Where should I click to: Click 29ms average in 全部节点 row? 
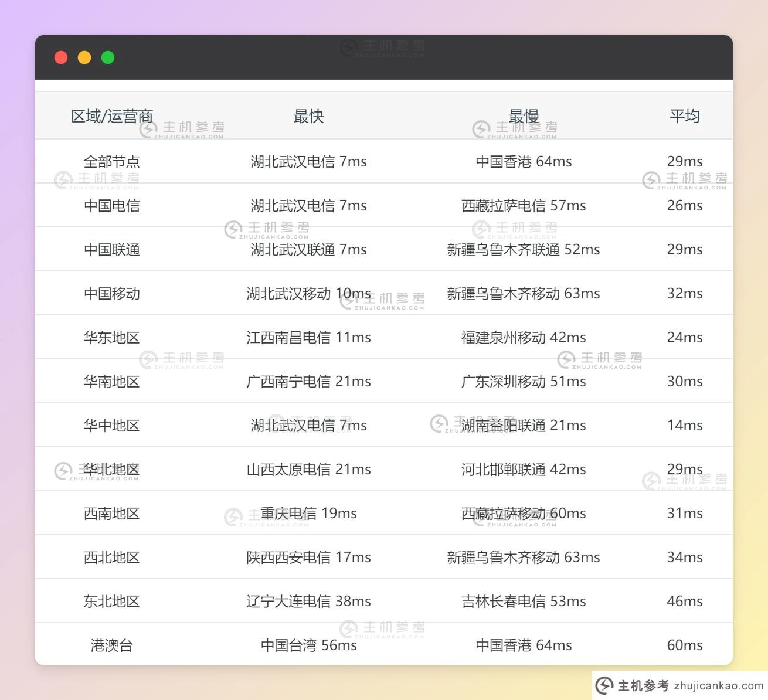(x=685, y=161)
